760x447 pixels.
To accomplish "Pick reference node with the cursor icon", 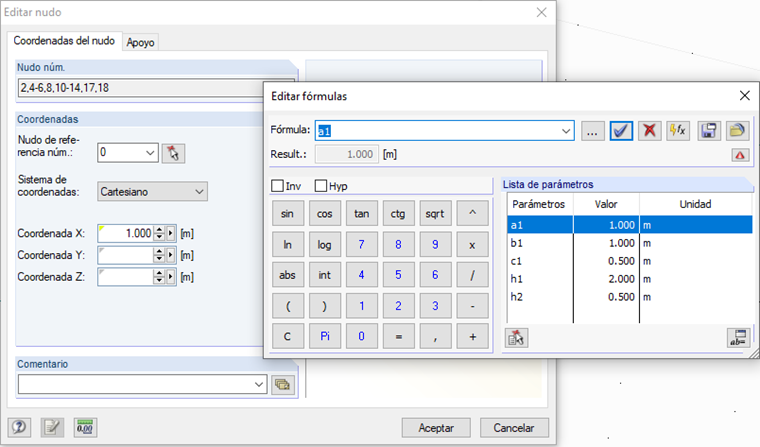I will (x=174, y=153).
